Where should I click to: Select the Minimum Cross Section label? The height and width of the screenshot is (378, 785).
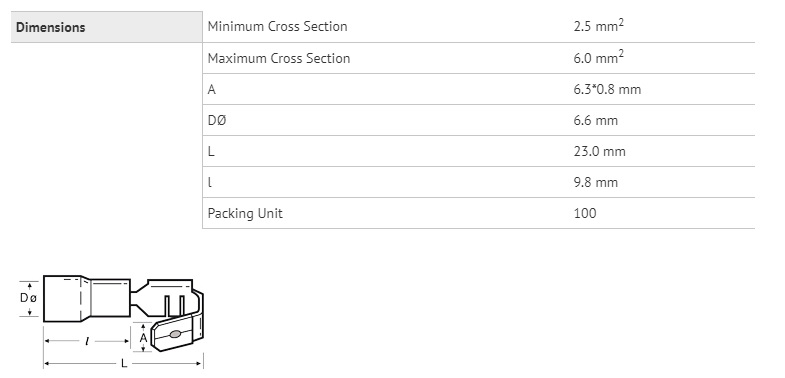pyautogui.click(x=277, y=27)
